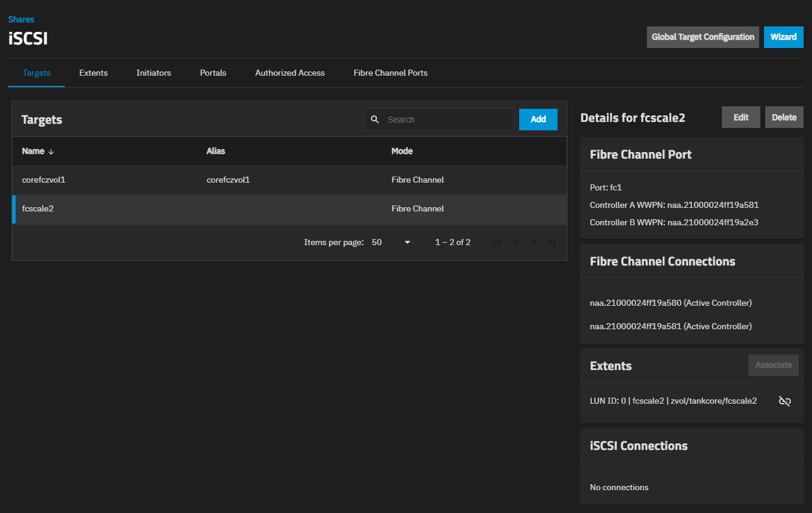
Task: Open the Items per page dropdown
Action: pos(391,242)
